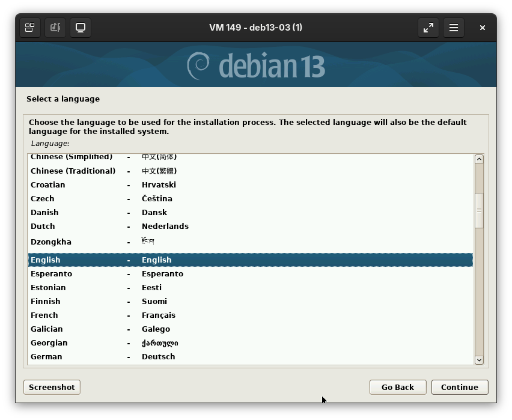Click the send key combination icon
The width and height of the screenshot is (512, 420).
click(55, 28)
